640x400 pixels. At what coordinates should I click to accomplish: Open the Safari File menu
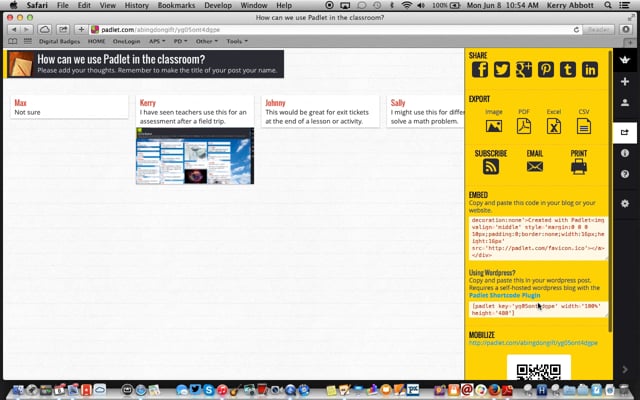[x=62, y=5]
